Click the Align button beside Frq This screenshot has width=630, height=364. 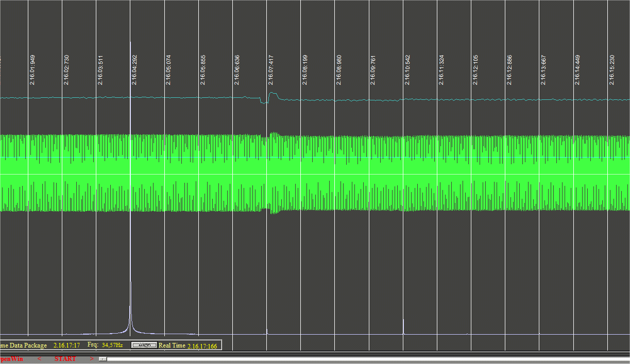144,345
